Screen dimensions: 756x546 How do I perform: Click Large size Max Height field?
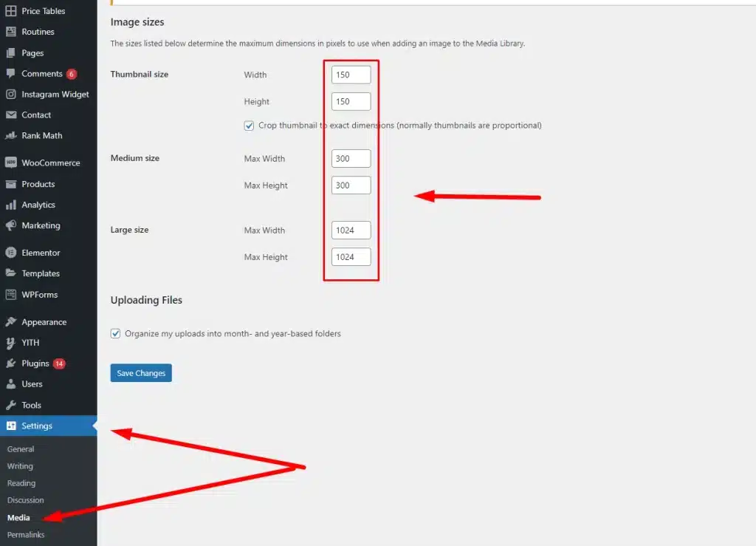(351, 257)
